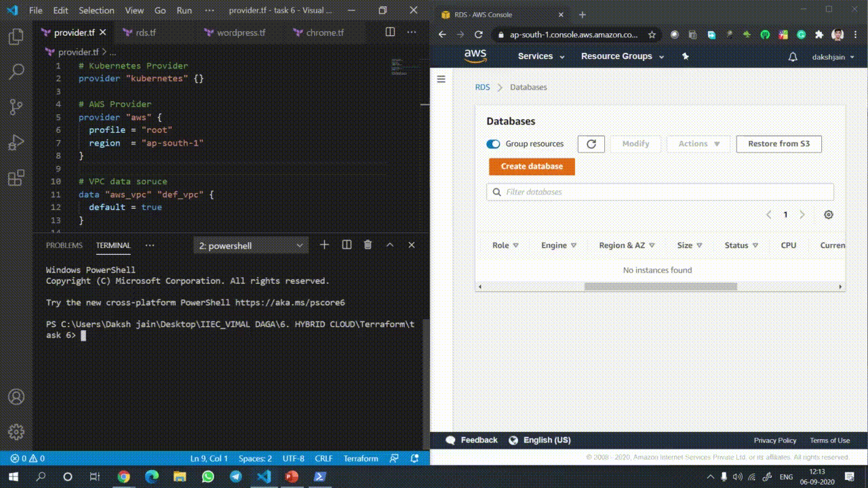This screenshot has height=488, width=868.
Task: Refresh the RDS Databases list
Action: [591, 144]
